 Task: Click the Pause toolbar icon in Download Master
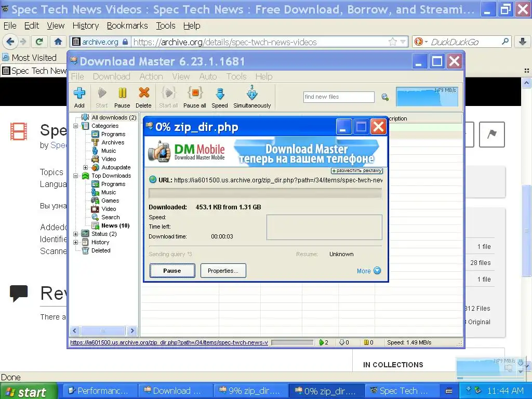tap(122, 97)
